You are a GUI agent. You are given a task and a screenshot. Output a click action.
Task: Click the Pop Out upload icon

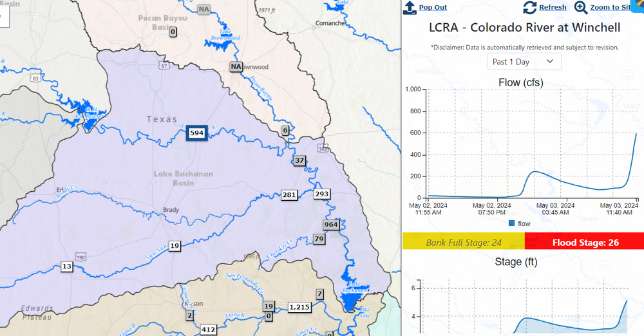[x=409, y=7]
